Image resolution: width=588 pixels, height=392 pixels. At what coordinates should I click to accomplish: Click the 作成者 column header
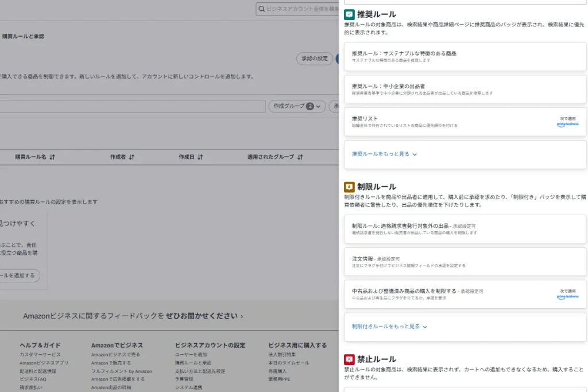click(x=118, y=157)
